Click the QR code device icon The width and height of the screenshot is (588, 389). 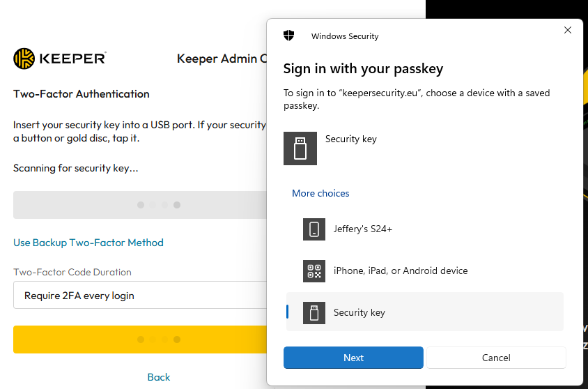coord(314,271)
